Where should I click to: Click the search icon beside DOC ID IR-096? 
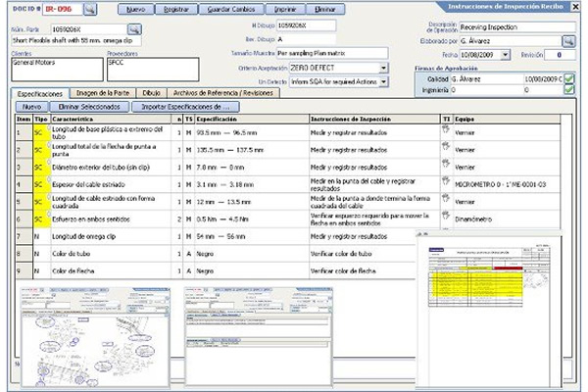coord(88,9)
